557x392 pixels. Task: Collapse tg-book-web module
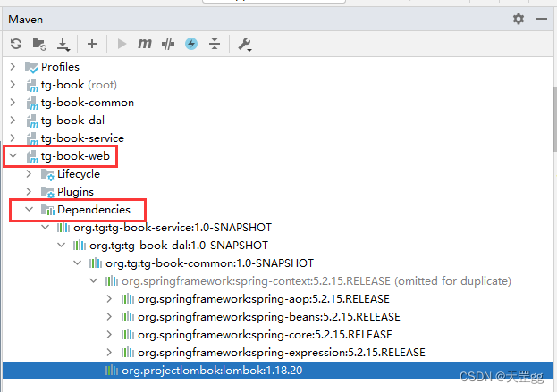click(x=13, y=155)
